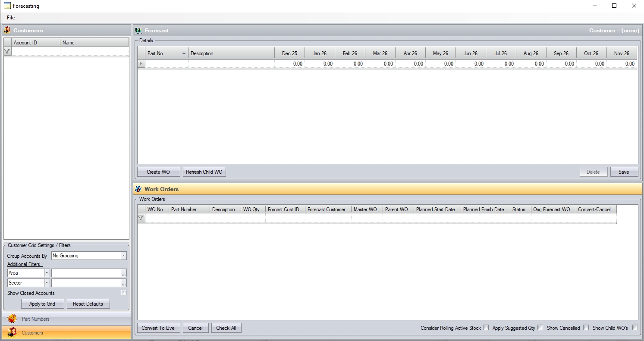Tick the Consider Rolling Active Stock checkbox
This screenshot has width=644, height=341.
486,328
